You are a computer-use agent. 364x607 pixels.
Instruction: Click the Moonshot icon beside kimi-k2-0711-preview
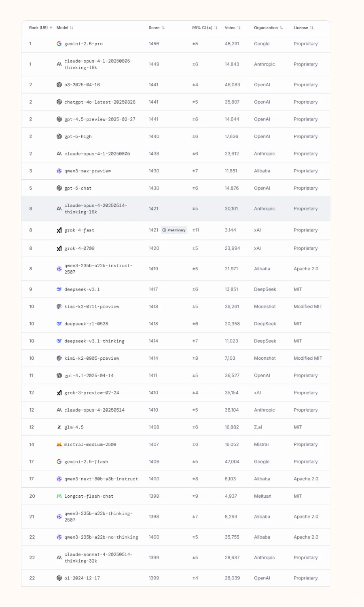tap(59, 307)
